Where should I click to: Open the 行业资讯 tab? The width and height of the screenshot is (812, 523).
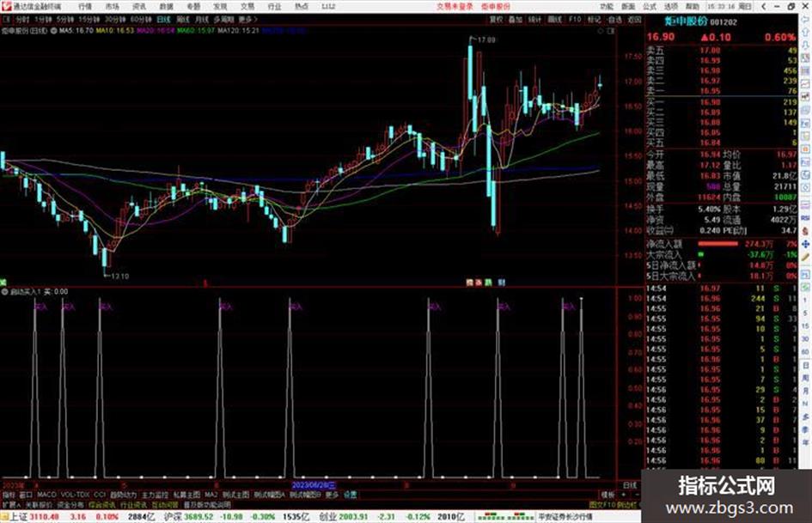[x=133, y=504]
